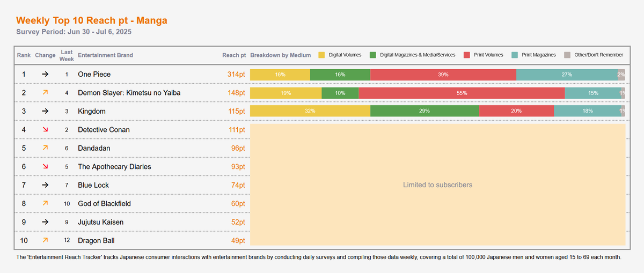The height and width of the screenshot is (273, 644).
Task: Click One Piece's green 16% bar segment
Action: [340, 75]
